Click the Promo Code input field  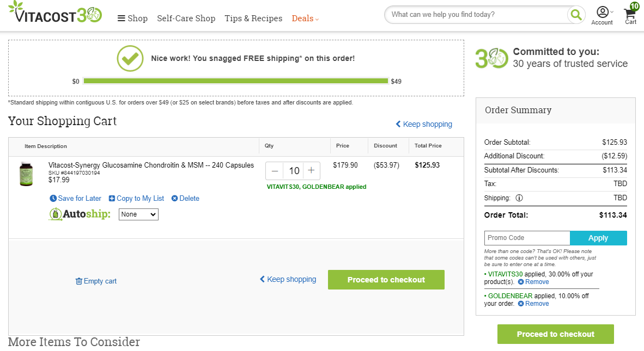click(527, 238)
